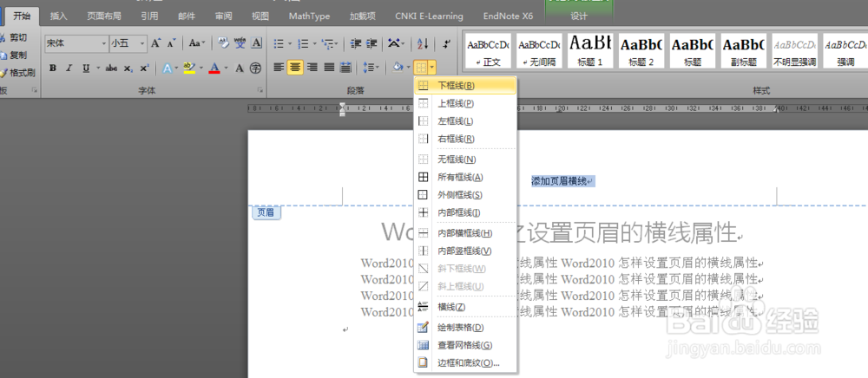
Task: Clear formatting with eraser icon
Action: click(x=223, y=43)
